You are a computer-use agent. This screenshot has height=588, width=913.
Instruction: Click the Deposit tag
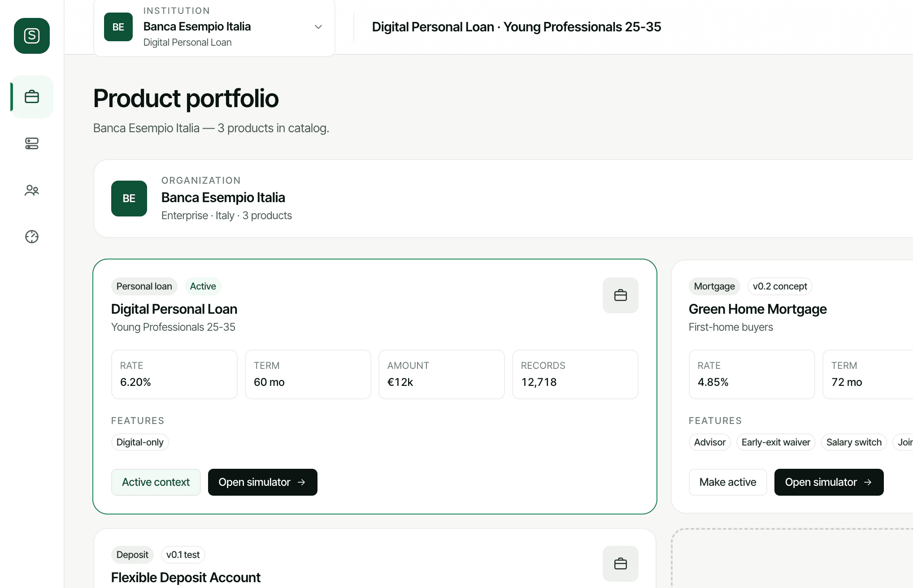(132, 555)
